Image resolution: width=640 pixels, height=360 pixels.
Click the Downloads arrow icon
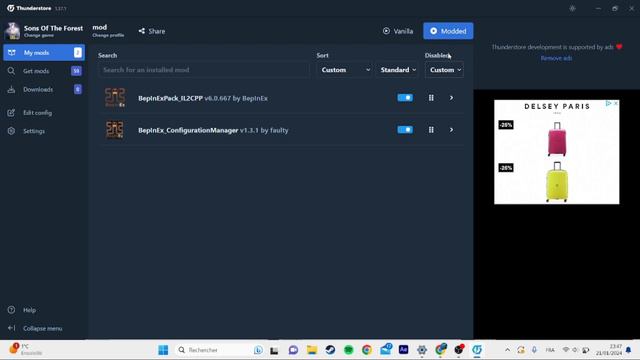click(11, 89)
